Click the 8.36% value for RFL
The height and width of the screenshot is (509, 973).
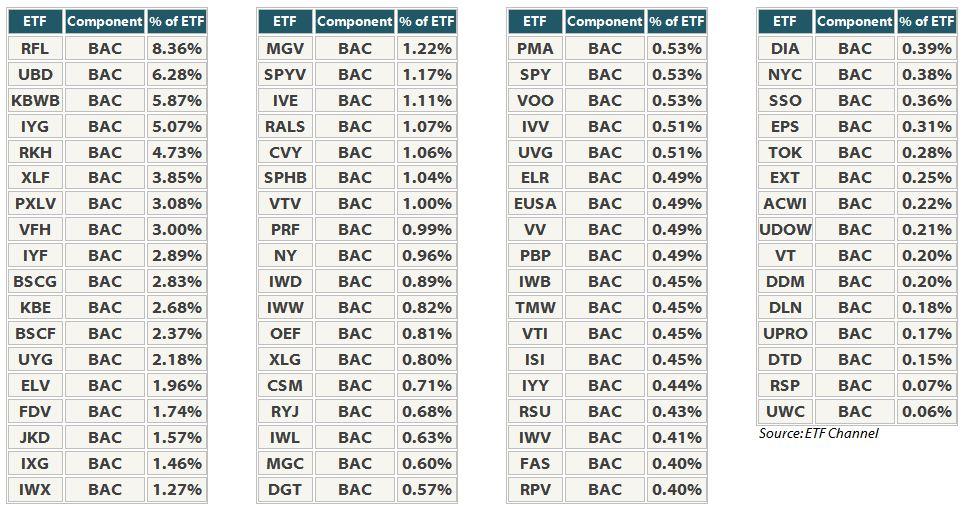point(177,48)
